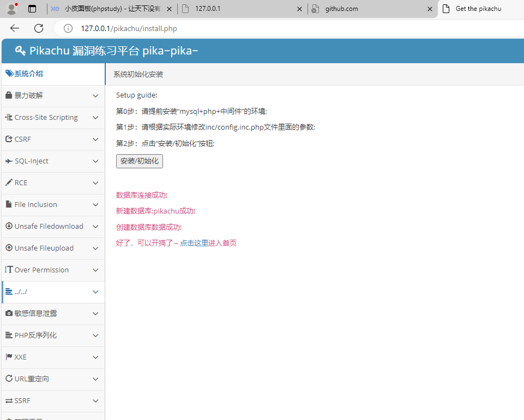524x420 pixels.
Task: Click the Pikachu 漏洞练习平台 header title
Action: (113, 51)
